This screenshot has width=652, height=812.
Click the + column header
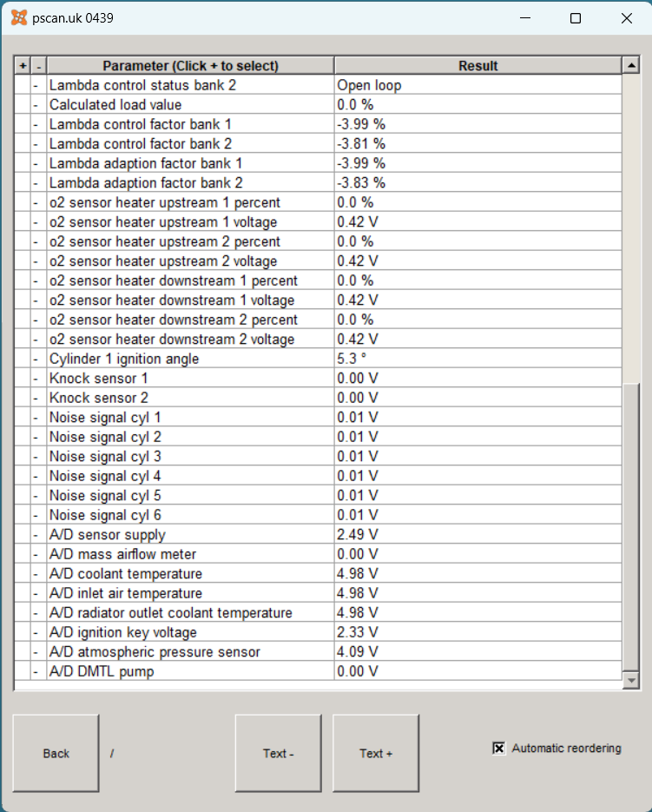(23, 66)
